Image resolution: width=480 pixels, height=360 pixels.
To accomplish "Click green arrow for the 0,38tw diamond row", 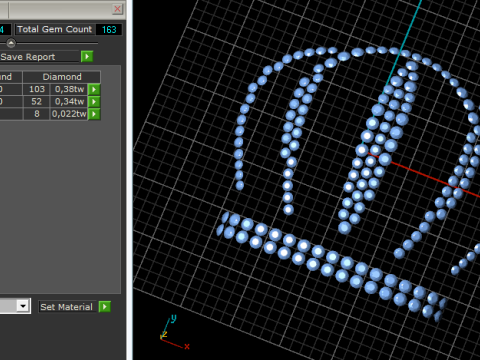I will [x=94, y=89].
